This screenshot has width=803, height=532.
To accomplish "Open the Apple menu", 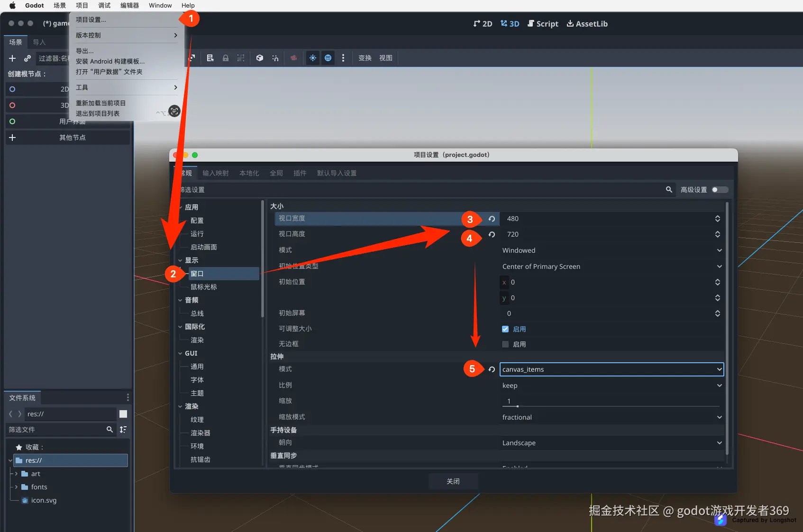I will (12, 5).
